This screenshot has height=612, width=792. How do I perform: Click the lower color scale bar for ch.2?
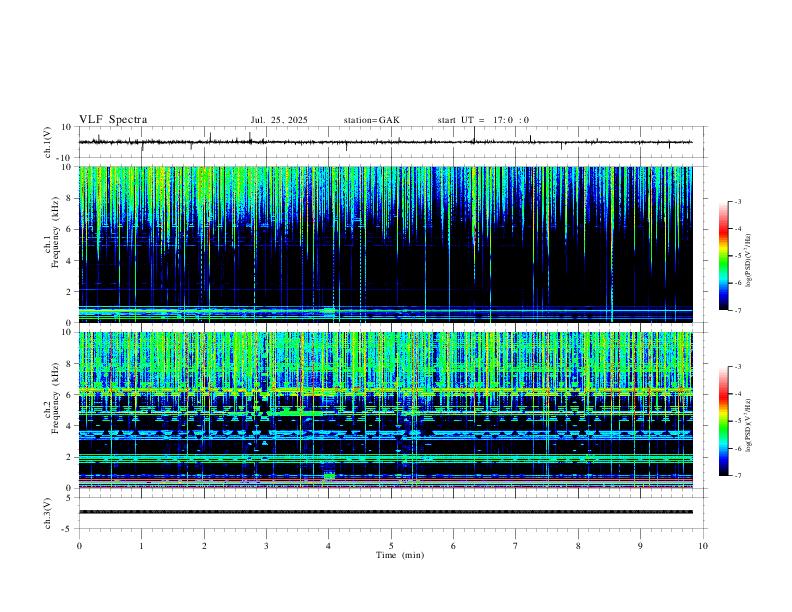tap(723, 421)
